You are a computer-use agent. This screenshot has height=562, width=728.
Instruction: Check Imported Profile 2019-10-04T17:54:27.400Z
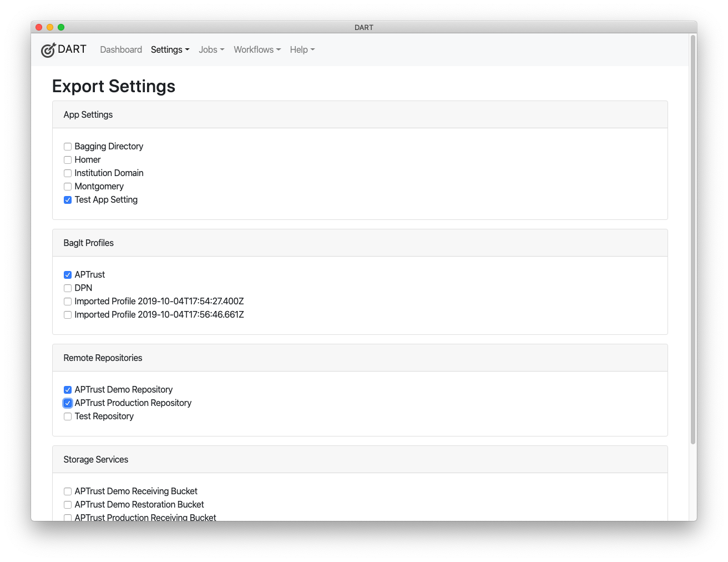coord(67,301)
